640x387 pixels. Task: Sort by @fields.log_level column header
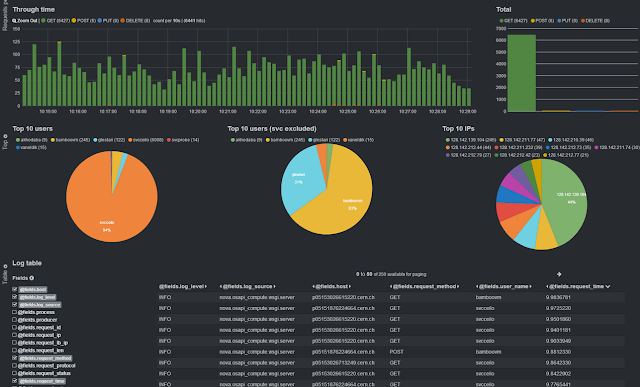[x=181, y=287]
